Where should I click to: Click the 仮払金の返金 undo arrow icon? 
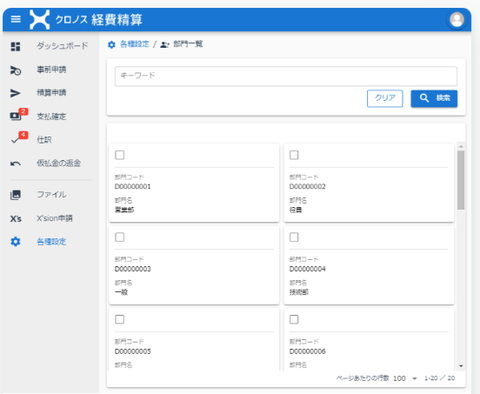pos(15,163)
